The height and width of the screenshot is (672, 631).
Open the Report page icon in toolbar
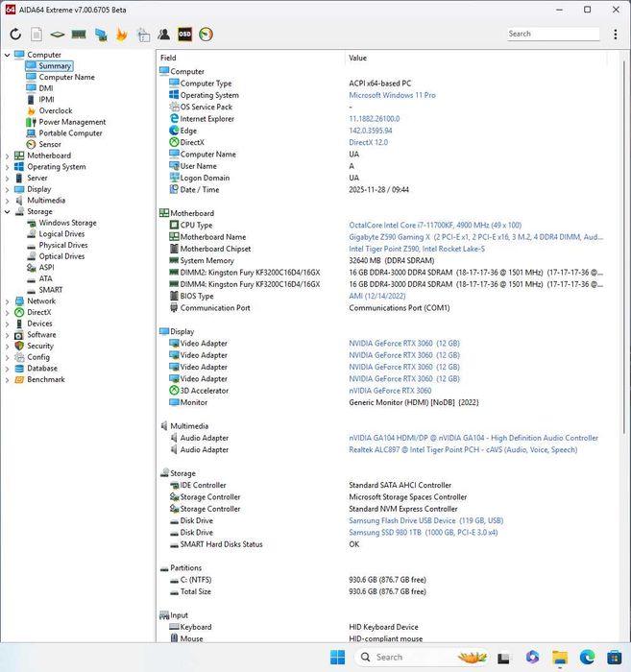[36, 35]
